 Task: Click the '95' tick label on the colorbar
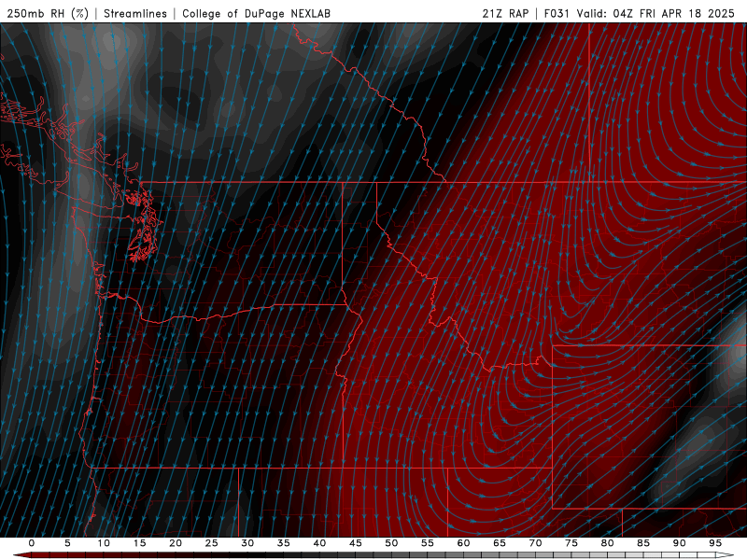click(715, 543)
